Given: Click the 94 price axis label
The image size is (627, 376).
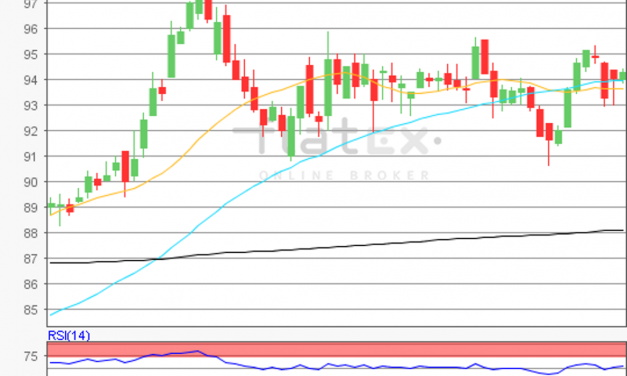Looking at the screenshot, I should (32, 80).
